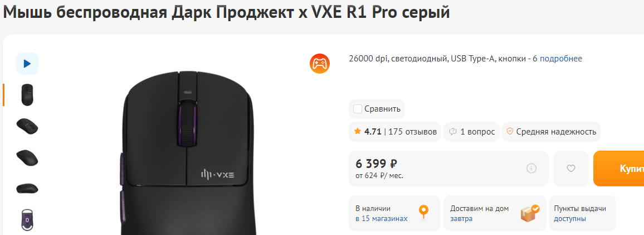The width and height of the screenshot is (644, 235).
Task: Select the purple underside mouse thumbnail
Action: [27, 219]
